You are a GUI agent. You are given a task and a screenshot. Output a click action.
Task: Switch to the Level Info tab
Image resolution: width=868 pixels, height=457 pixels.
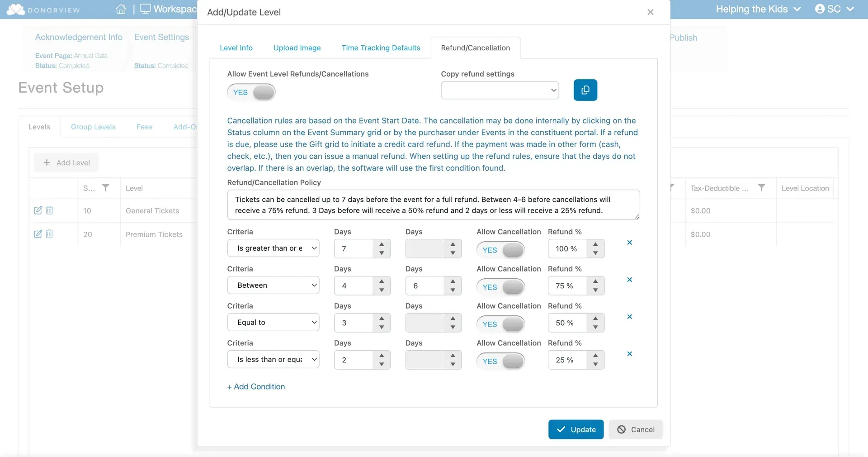(x=236, y=48)
